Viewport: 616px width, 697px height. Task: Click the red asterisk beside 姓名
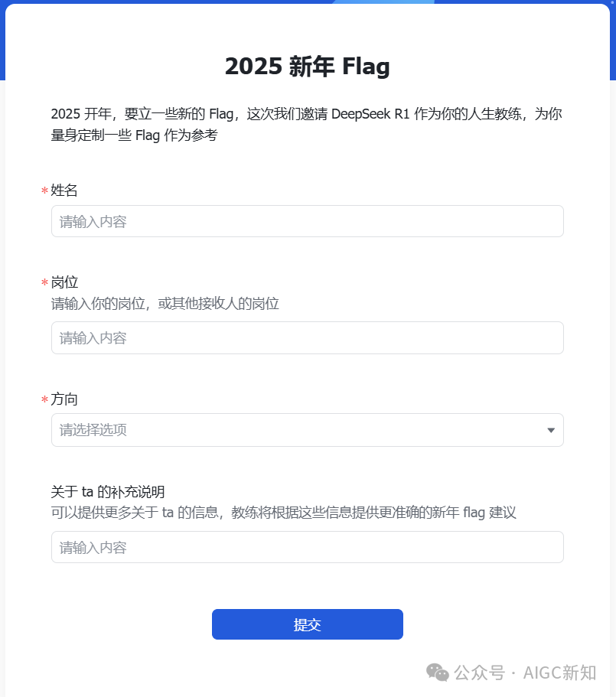(44, 191)
